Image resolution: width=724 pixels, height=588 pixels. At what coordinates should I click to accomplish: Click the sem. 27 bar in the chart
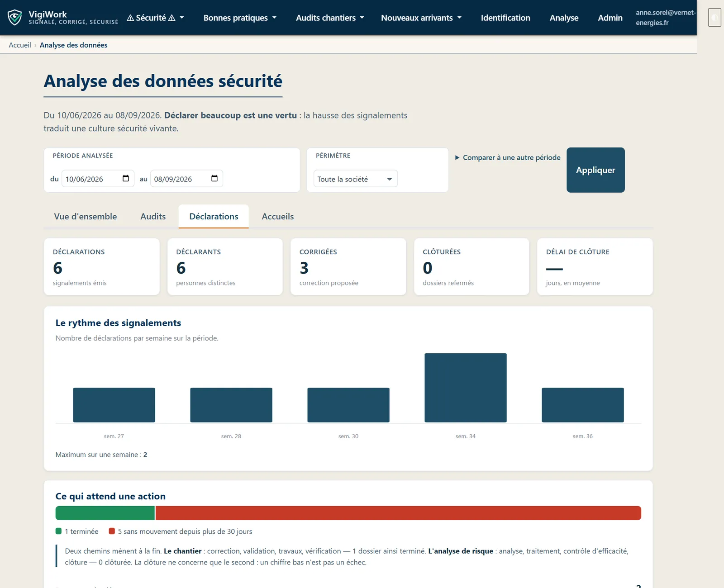click(x=114, y=405)
